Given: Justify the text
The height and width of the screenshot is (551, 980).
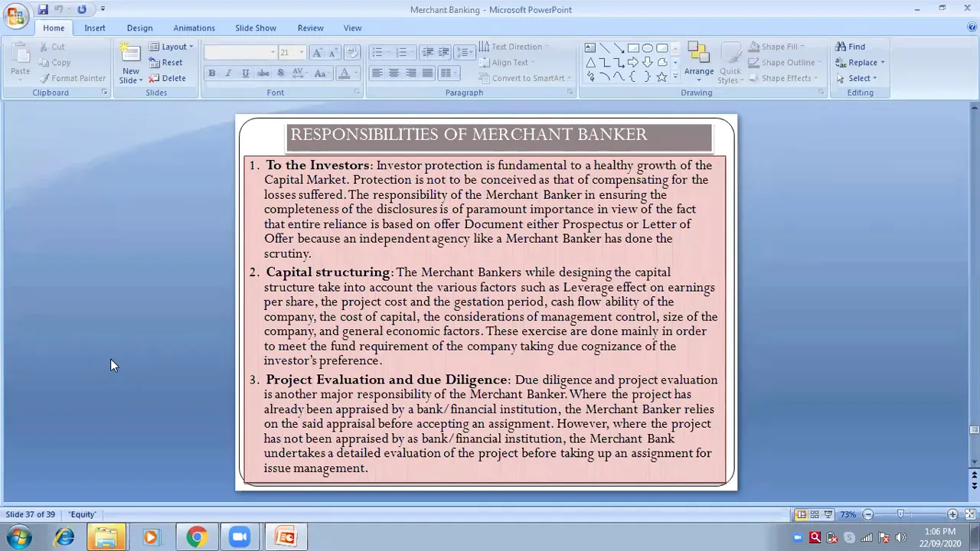Looking at the screenshot, I should 428,73.
